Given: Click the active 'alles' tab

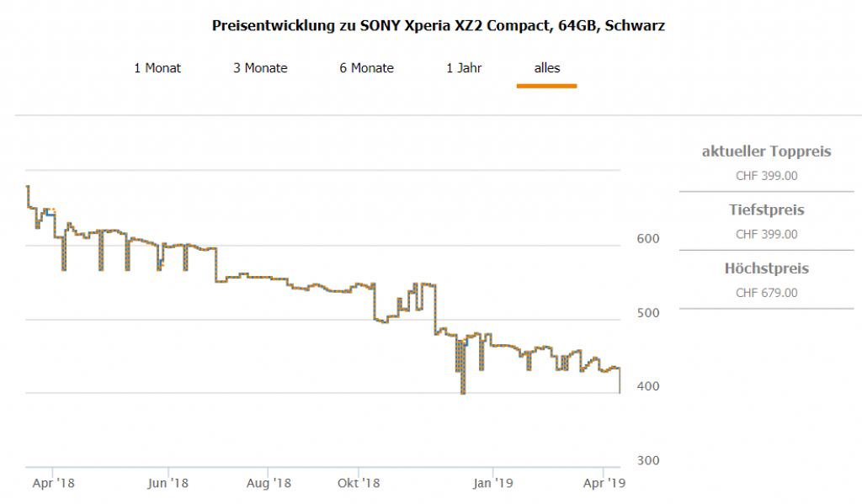Looking at the screenshot, I should (546, 68).
